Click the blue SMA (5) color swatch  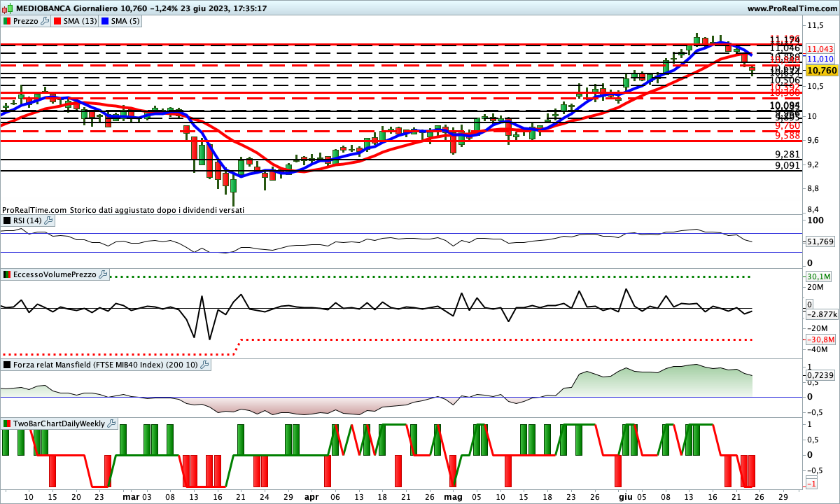[106, 21]
